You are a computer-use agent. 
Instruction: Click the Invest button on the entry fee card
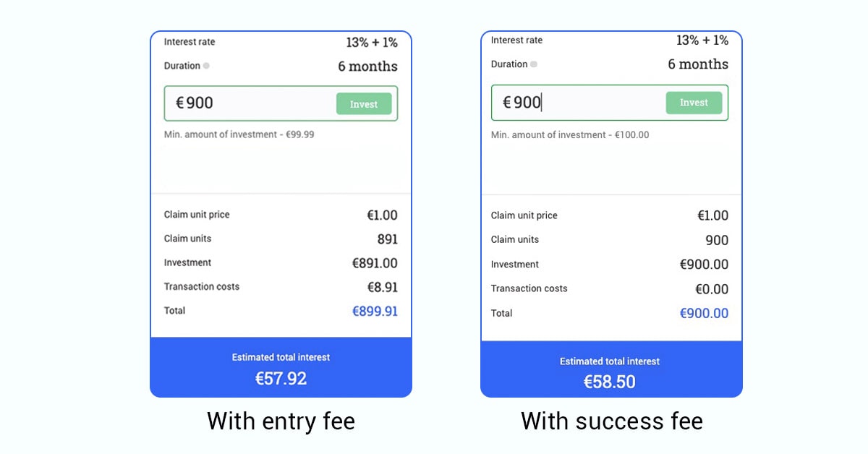(x=364, y=103)
